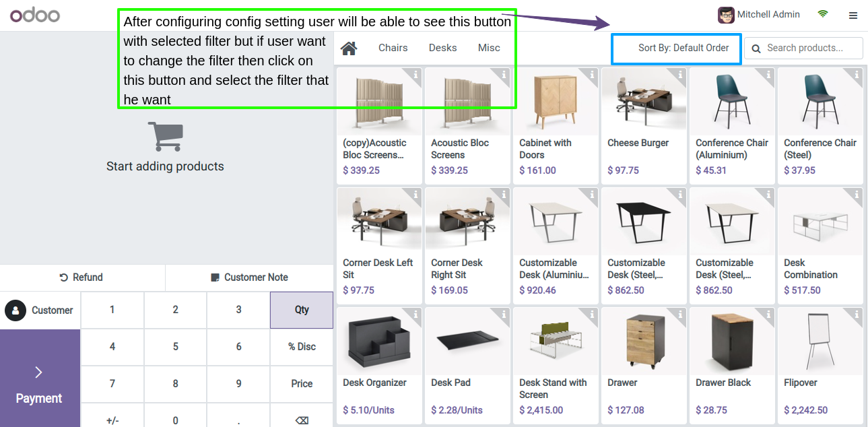Image resolution: width=868 pixels, height=427 pixels.
Task: Add a Customer Note
Action: coord(249,277)
